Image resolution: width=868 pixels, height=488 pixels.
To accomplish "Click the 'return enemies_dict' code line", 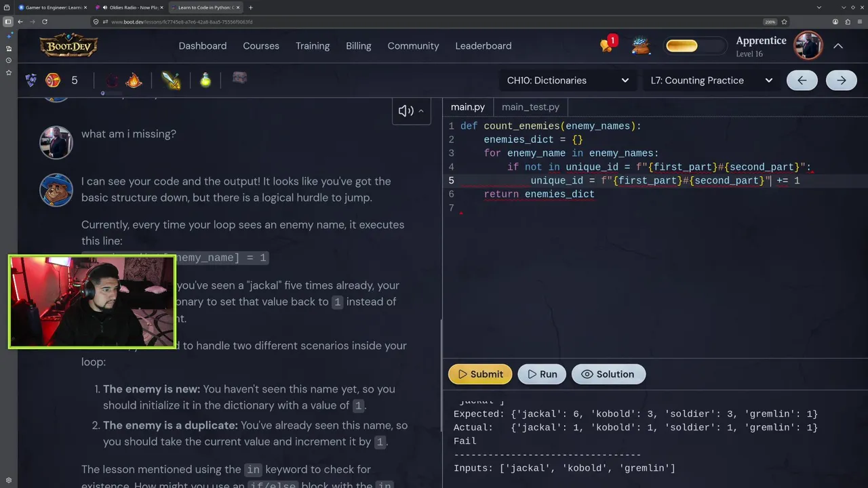I will pyautogui.click(x=539, y=194).
